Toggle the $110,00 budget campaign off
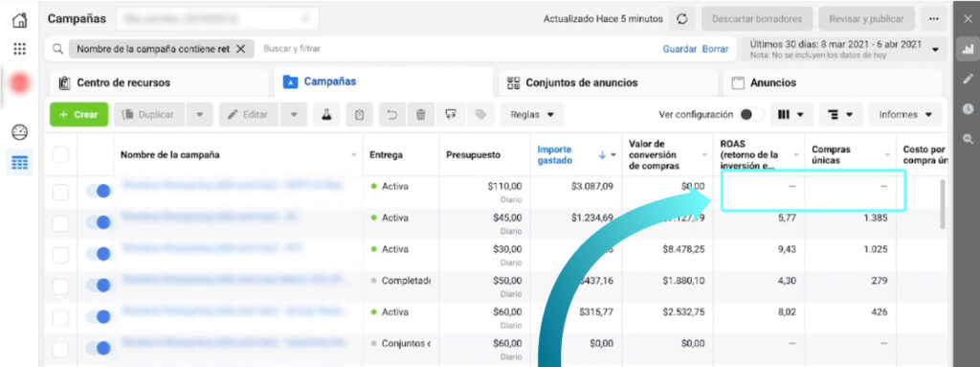This screenshot has width=980, height=367. 98,192
